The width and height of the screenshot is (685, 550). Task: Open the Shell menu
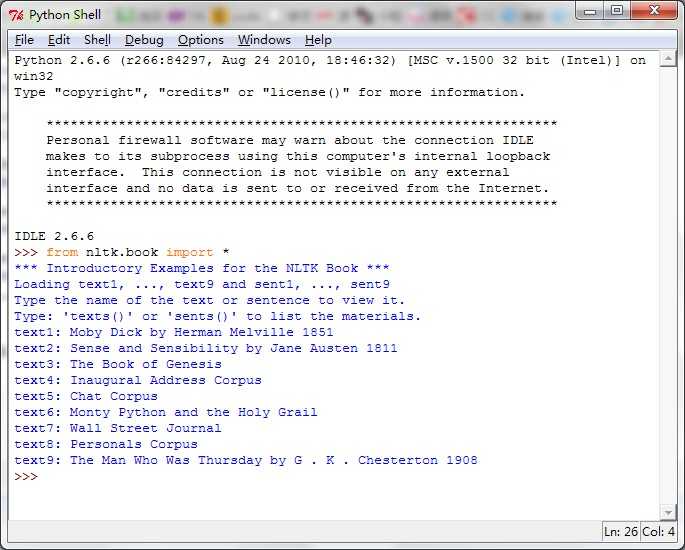pyautogui.click(x=97, y=40)
